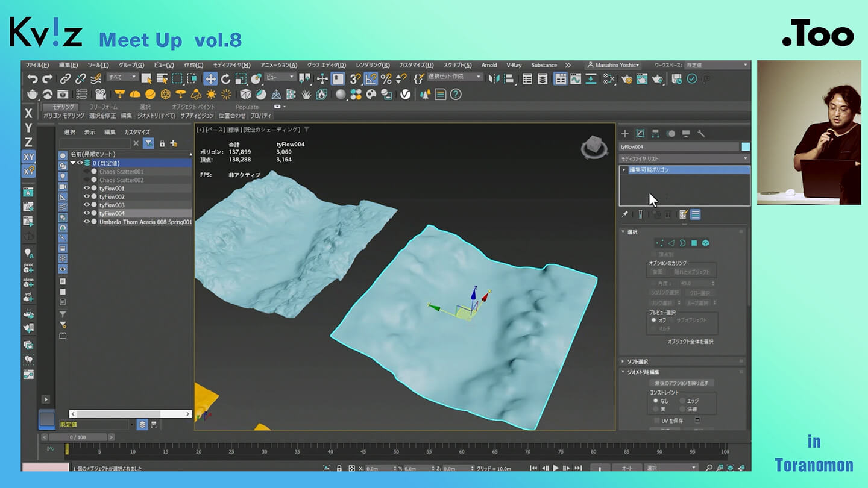Enable the Edge constraint radio button

(x=682, y=401)
